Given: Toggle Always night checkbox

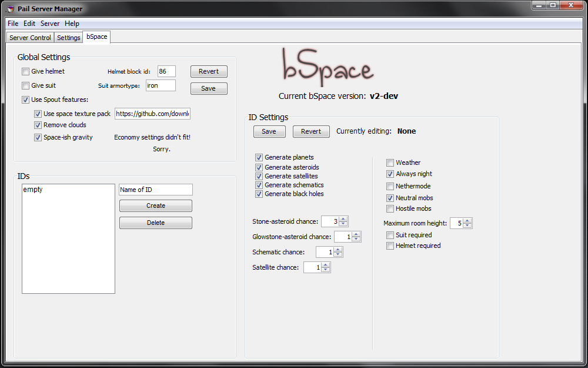Looking at the screenshot, I should (x=390, y=174).
